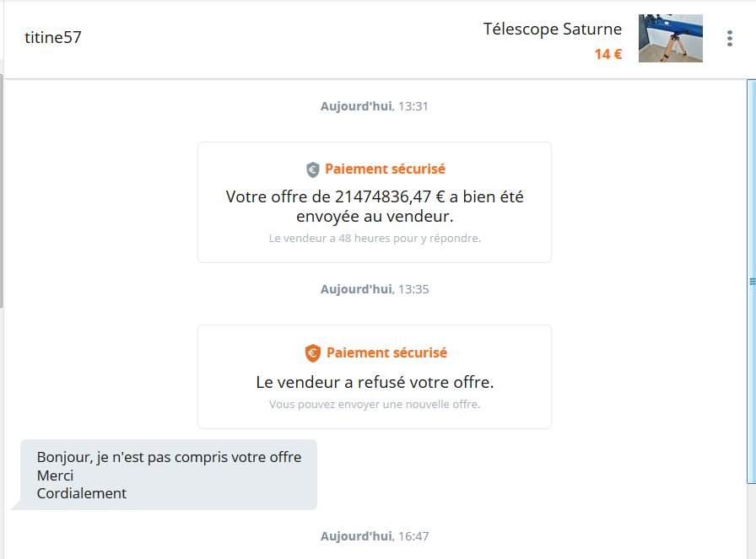Click Paiement sécurisé in the sent-offer card
Image resolution: width=756 pixels, height=559 pixels.
(385, 169)
